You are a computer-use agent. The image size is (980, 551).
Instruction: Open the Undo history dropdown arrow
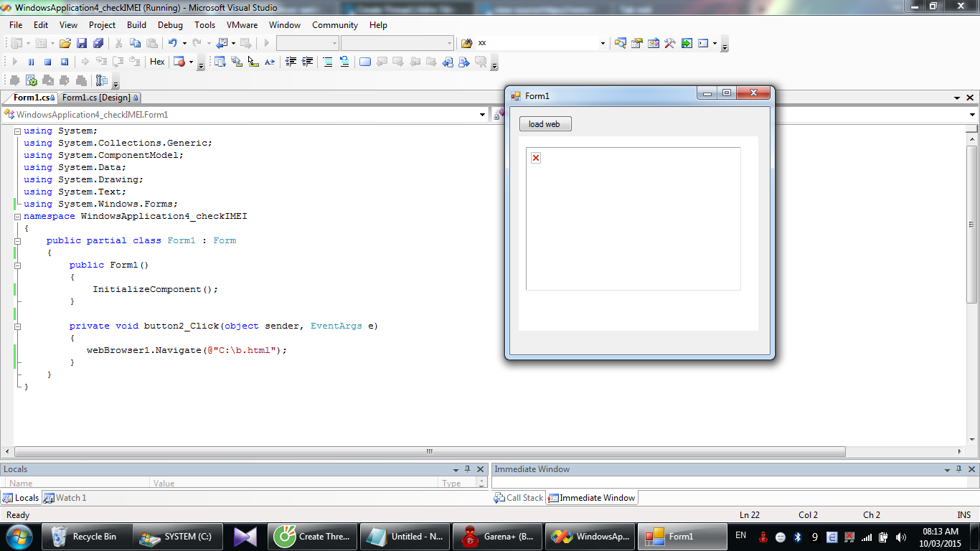184,43
